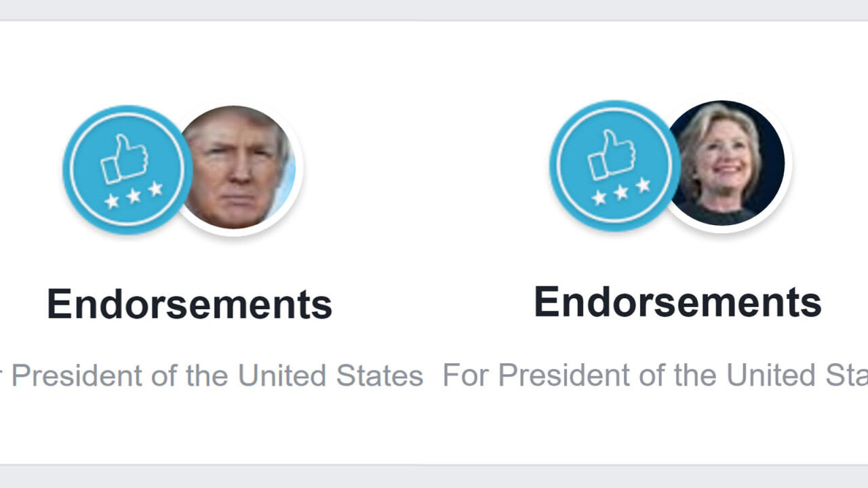
Task: Click the Endorsements heading on the left card
Action: coord(190,304)
